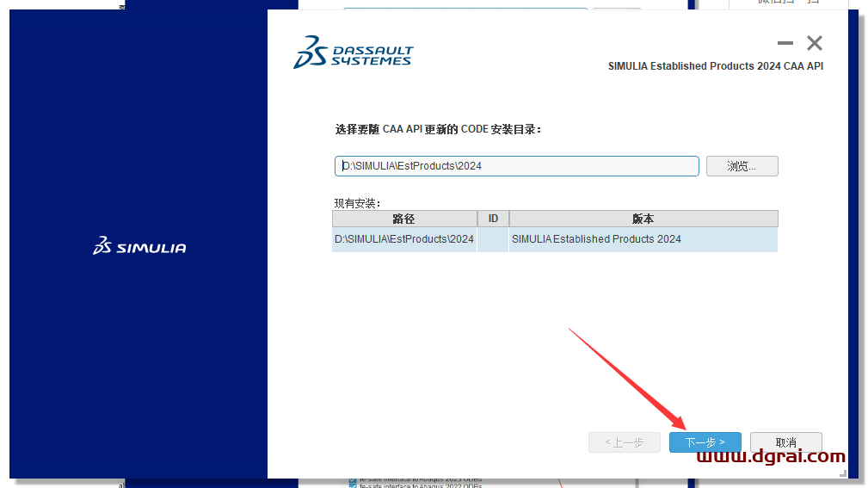Close the SIMULIA installer window

(x=815, y=43)
